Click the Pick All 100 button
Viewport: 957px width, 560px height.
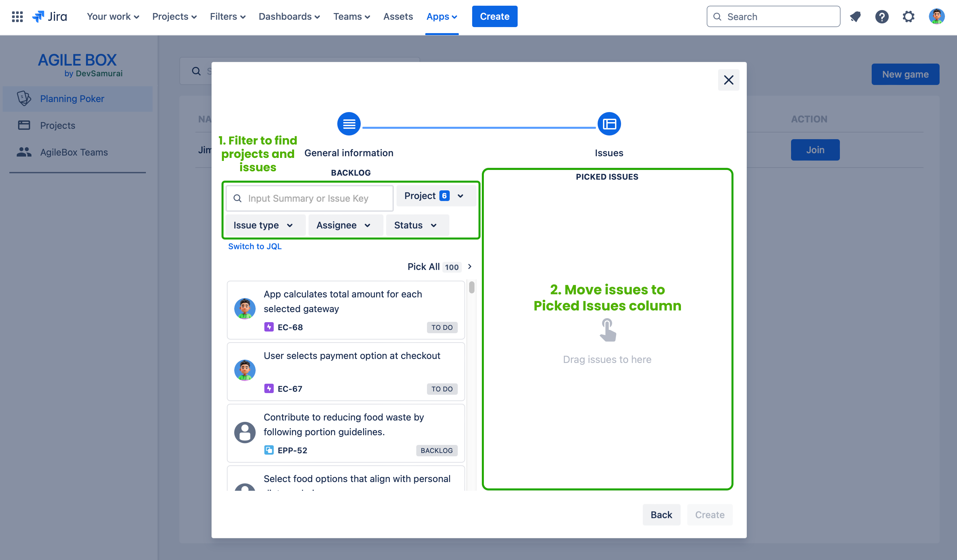click(440, 267)
